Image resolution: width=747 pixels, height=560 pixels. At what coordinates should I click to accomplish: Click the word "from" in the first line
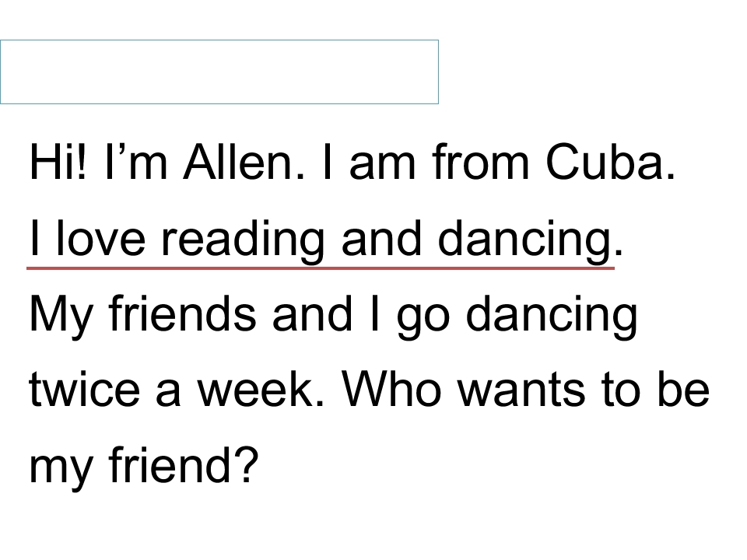pyautogui.click(x=481, y=162)
